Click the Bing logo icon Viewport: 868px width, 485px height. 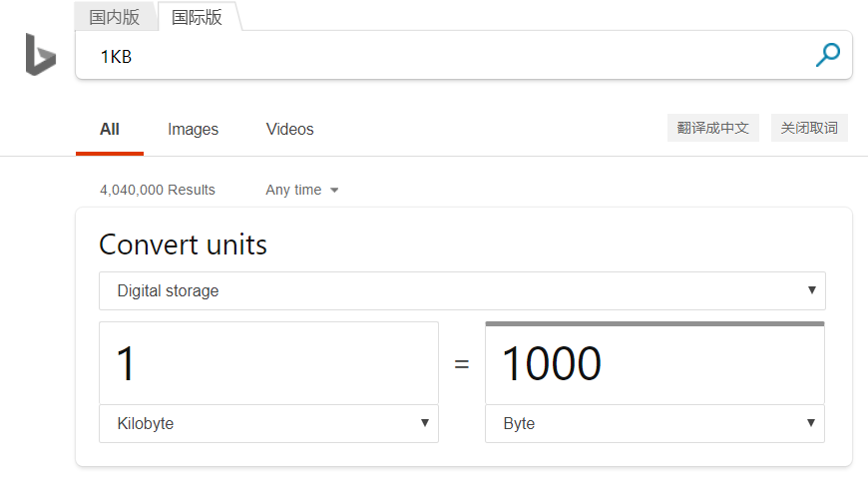(x=41, y=54)
